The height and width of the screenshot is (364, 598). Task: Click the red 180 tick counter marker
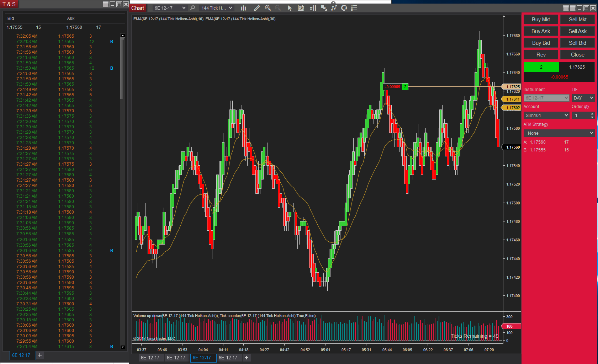coord(511,326)
